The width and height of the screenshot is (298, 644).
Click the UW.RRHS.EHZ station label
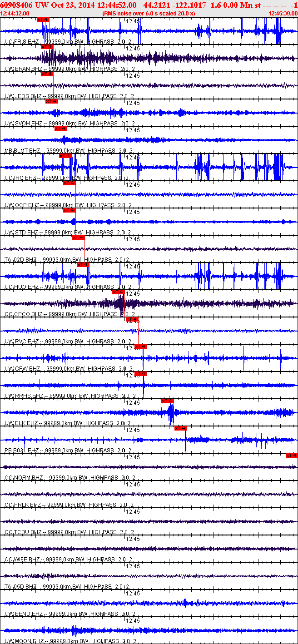coord(24,396)
